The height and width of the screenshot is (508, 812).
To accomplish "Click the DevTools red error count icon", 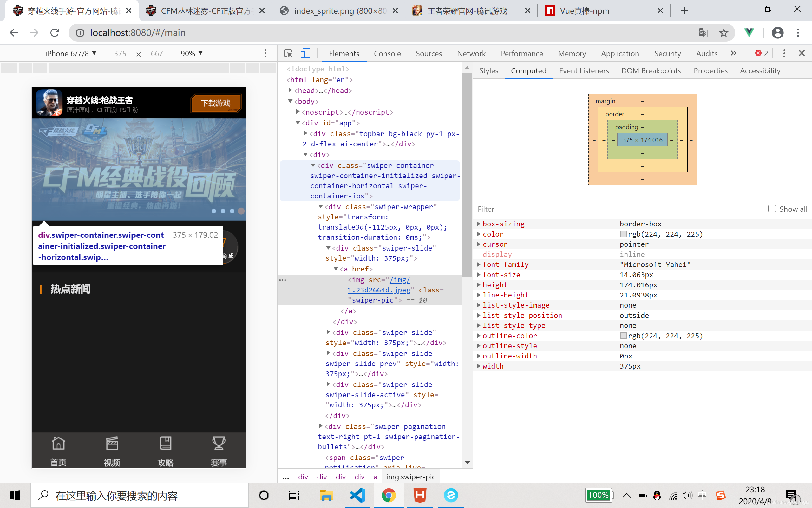I will pyautogui.click(x=758, y=53).
